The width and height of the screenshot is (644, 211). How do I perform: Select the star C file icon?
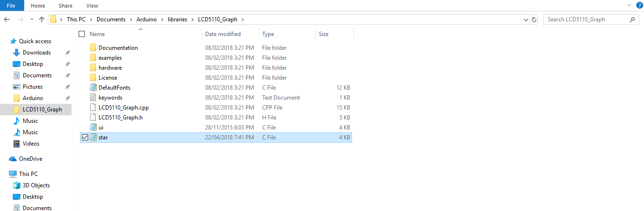93,137
